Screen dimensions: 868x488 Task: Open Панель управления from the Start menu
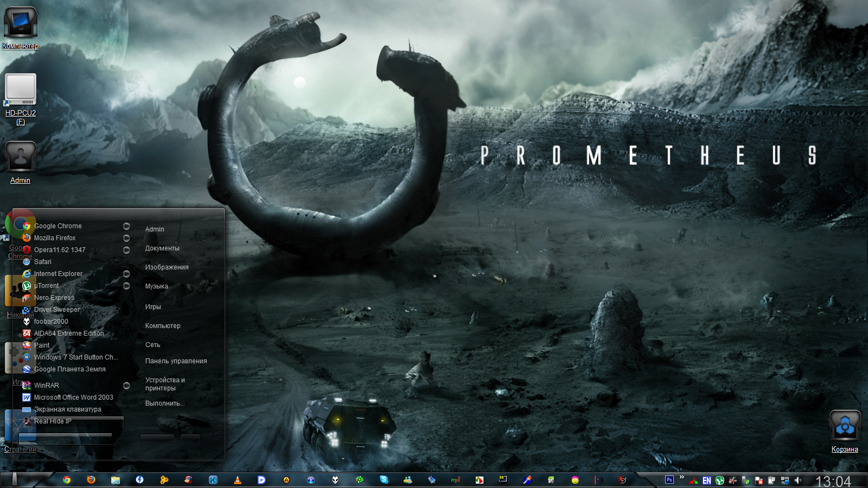[176, 361]
